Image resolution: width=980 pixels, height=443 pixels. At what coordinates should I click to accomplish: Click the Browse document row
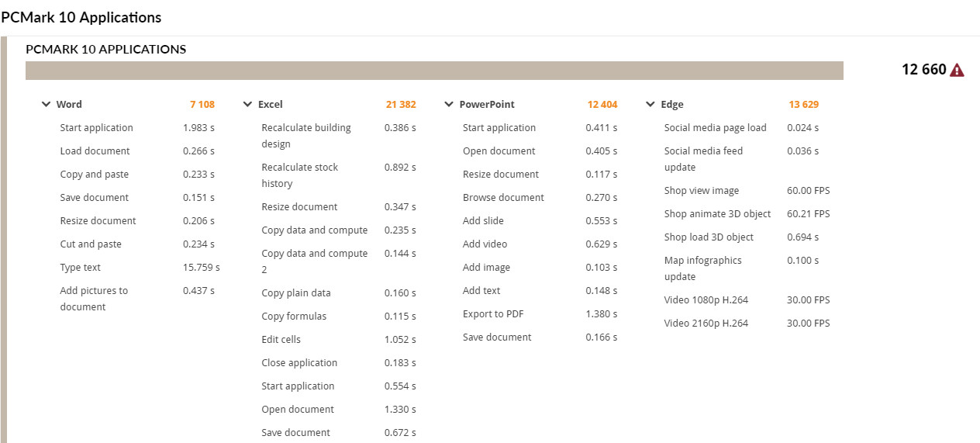click(540, 197)
